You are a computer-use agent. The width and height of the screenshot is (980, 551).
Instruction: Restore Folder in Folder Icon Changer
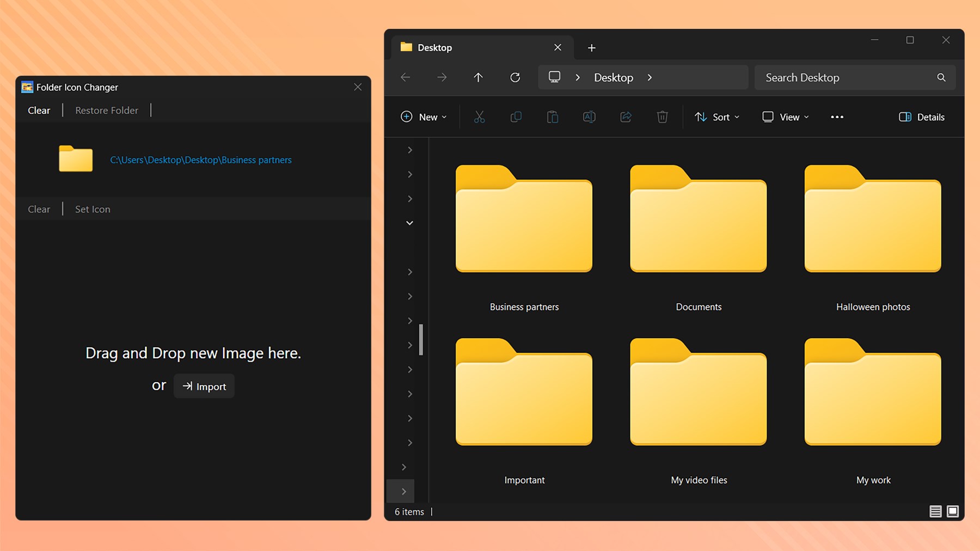(106, 110)
